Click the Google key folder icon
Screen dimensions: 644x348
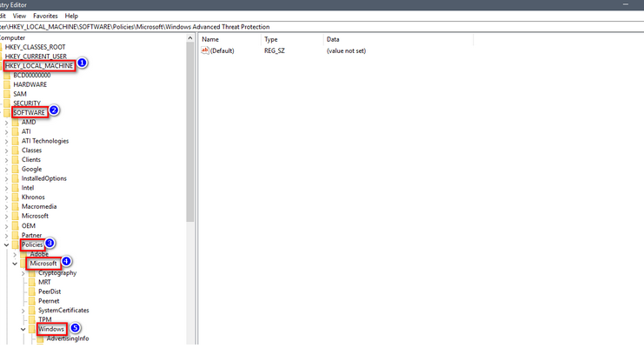(15, 169)
